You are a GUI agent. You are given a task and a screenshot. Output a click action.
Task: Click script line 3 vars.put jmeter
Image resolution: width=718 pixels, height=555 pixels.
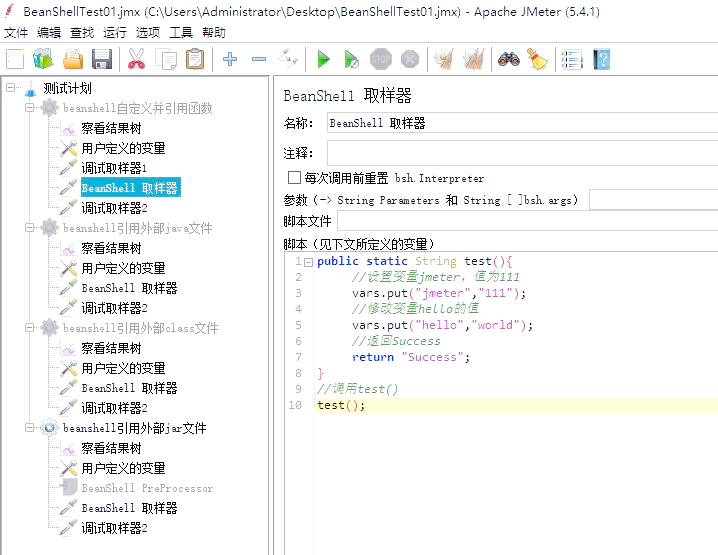(x=439, y=293)
